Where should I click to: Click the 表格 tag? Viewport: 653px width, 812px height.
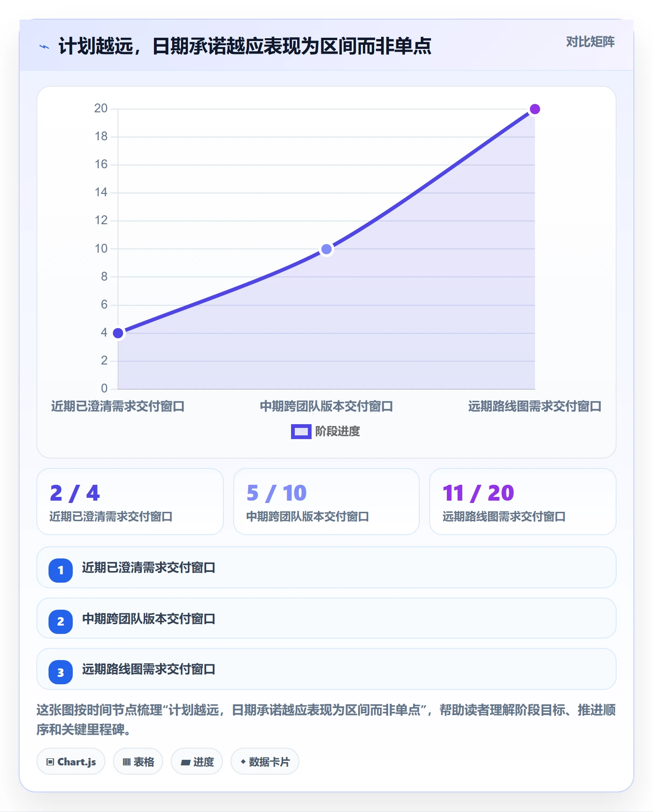138,762
